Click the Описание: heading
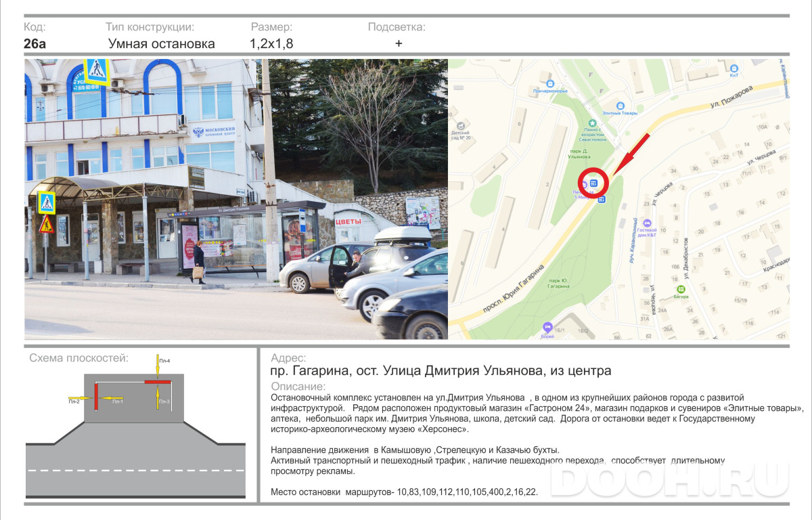This screenshot has height=520, width=812. click(x=298, y=386)
